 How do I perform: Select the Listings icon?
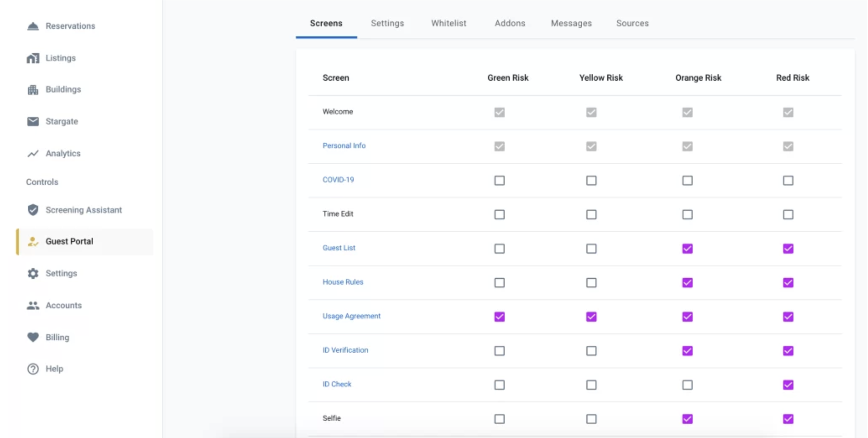coord(33,58)
